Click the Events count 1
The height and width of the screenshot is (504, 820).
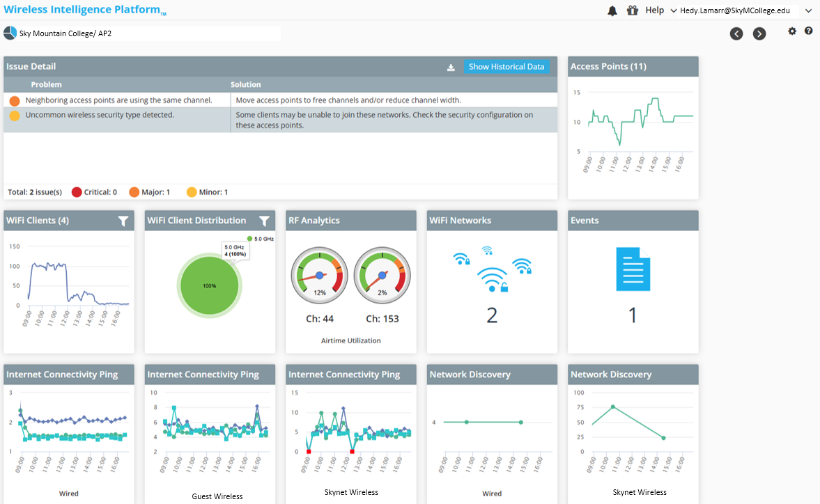[x=633, y=315]
